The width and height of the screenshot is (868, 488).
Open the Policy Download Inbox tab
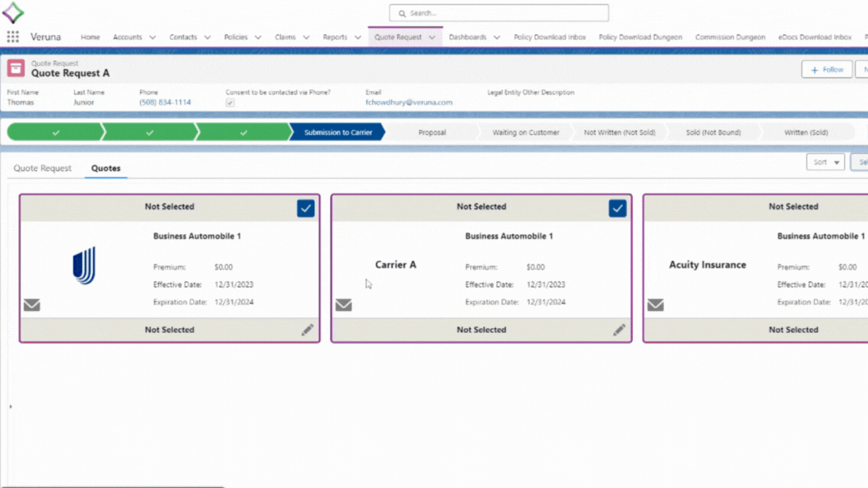click(550, 37)
